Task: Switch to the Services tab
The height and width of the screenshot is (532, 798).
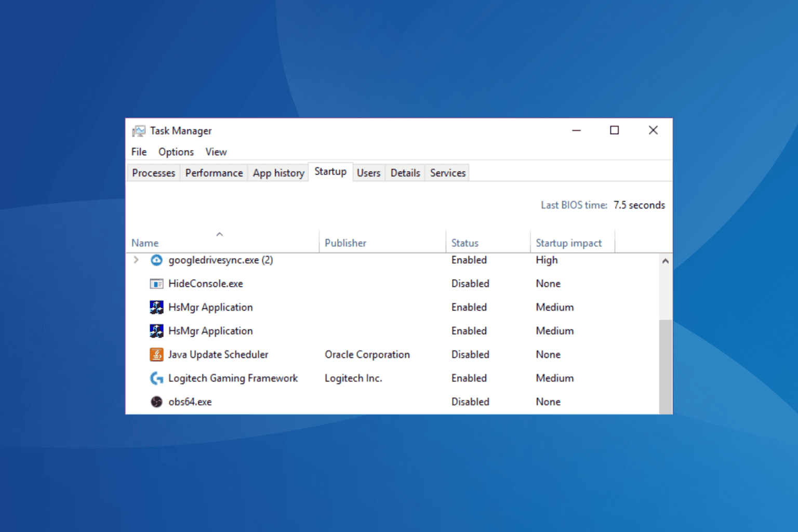Action: point(448,173)
